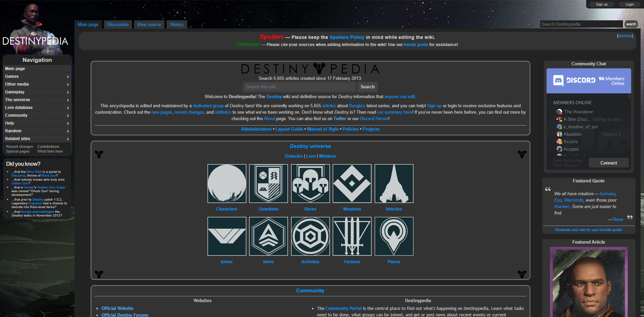Viewport: 644px width, 317px height.
Task: Open the Special pages sidebar link
Action: coord(18,151)
